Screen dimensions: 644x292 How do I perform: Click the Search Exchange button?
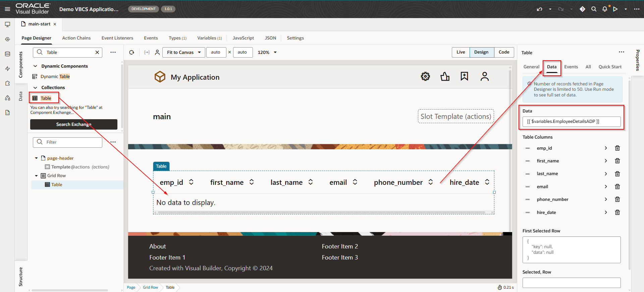(73, 124)
